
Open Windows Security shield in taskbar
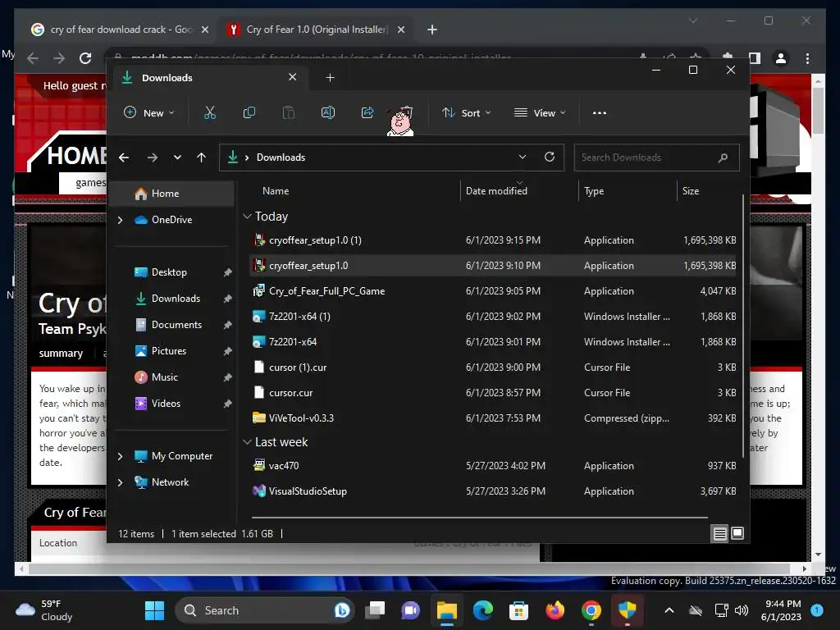click(x=627, y=610)
